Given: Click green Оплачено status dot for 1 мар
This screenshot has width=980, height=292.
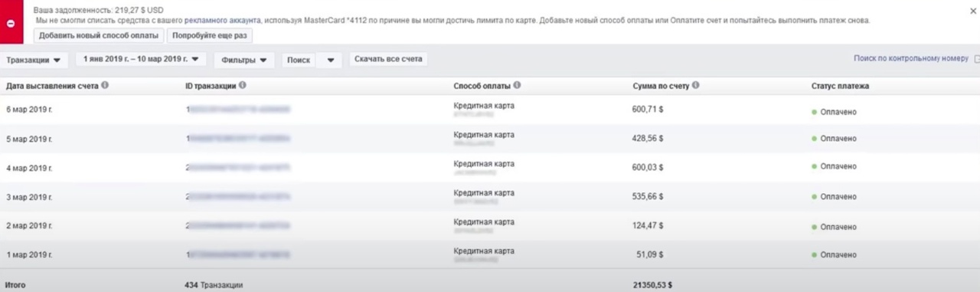Looking at the screenshot, I should pos(815,254).
